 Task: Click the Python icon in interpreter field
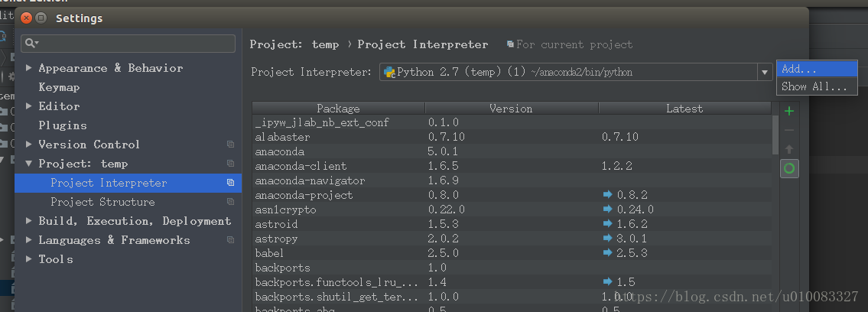coord(389,72)
